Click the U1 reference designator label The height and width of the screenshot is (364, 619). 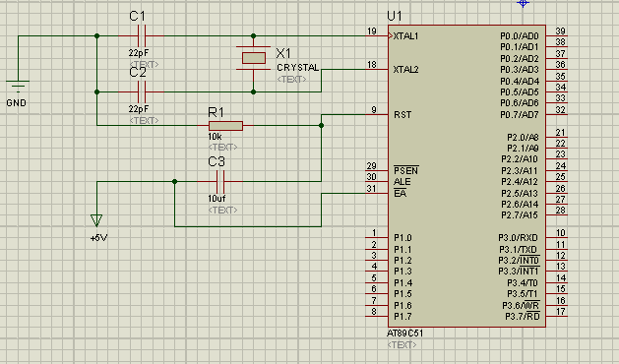tap(395, 16)
